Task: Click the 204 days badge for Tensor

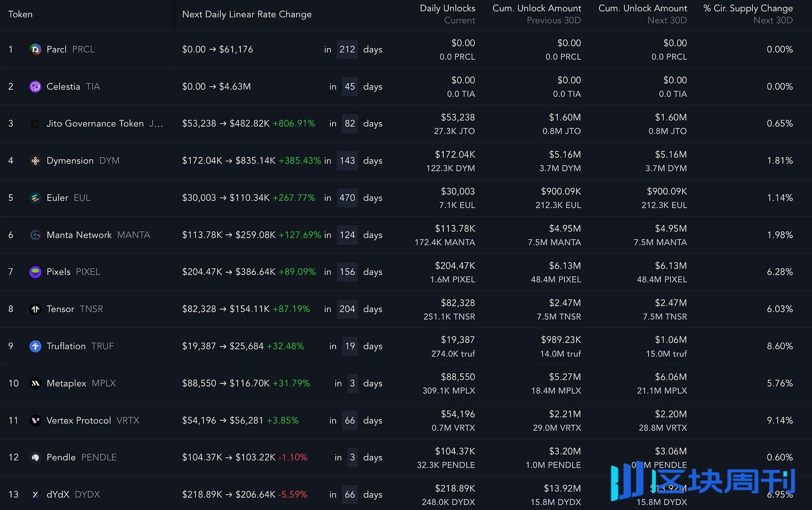Action: pyautogui.click(x=347, y=309)
